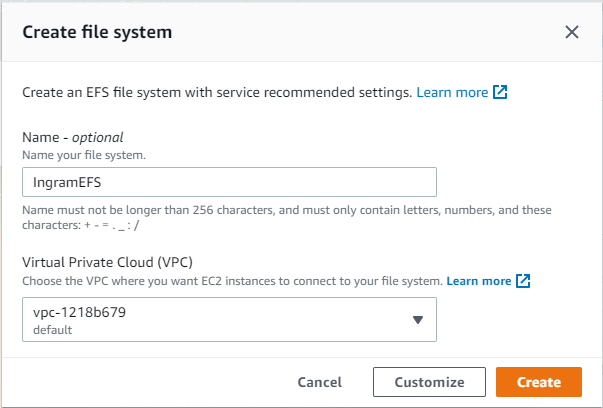Open advanced settings with Customize button
The width and height of the screenshot is (603, 408).
point(429,382)
